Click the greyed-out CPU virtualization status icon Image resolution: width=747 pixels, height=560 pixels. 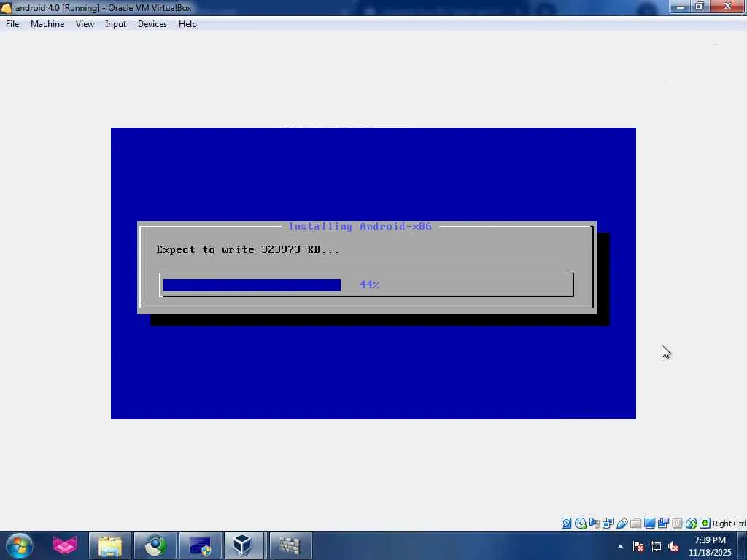pos(677,524)
